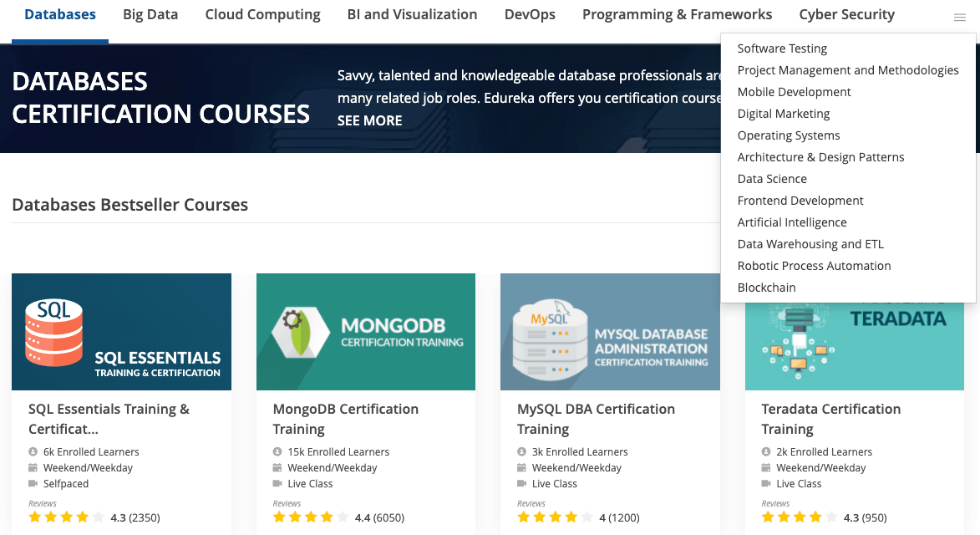
Task: Click the MySQL DBA Live Class video icon
Action: (522, 483)
